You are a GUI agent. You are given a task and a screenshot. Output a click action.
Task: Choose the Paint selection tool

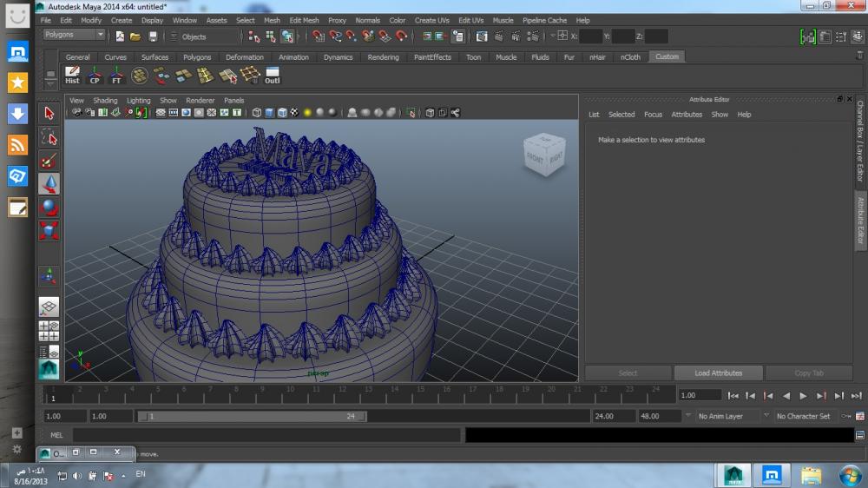click(x=49, y=161)
